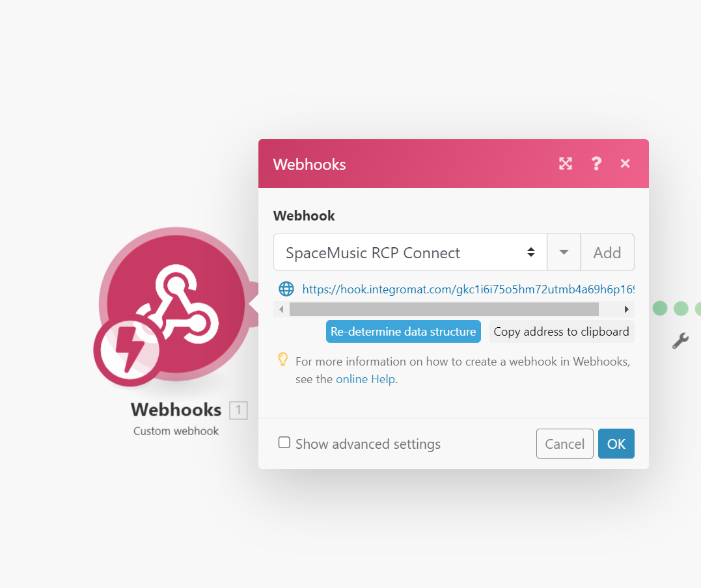Enable Show advanced settings checkbox

284,442
